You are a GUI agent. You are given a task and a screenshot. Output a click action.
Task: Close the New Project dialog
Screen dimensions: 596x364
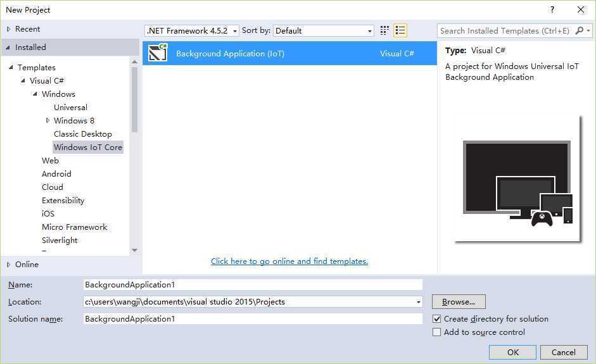581,9
